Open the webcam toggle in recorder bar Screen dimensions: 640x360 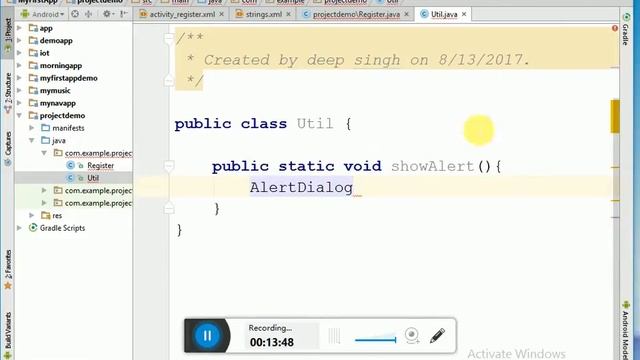point(412,336)
